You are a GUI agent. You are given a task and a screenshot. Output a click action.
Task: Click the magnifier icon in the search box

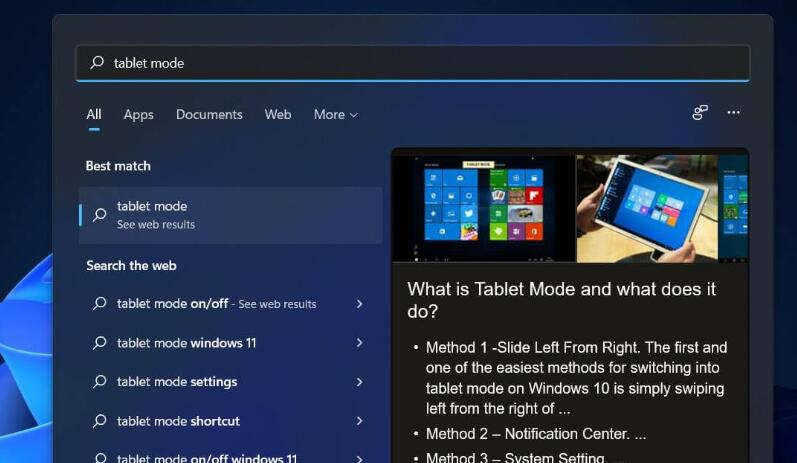coord(97,63)
